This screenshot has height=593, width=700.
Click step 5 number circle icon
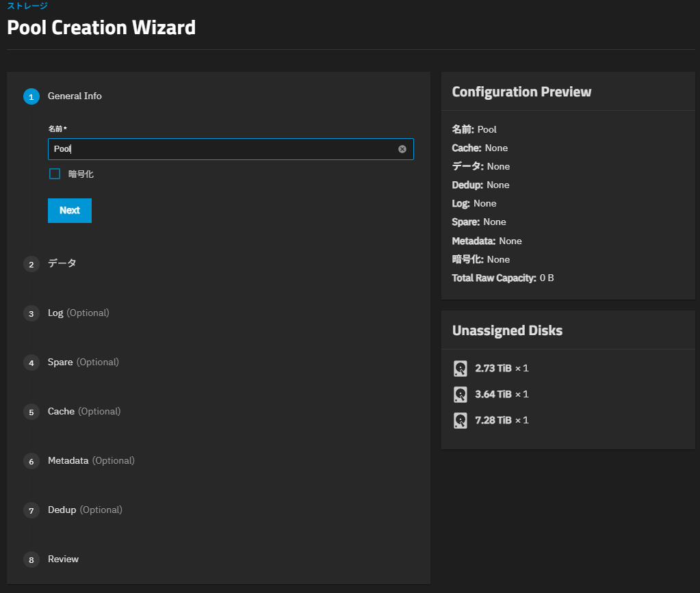pos(31,412)
